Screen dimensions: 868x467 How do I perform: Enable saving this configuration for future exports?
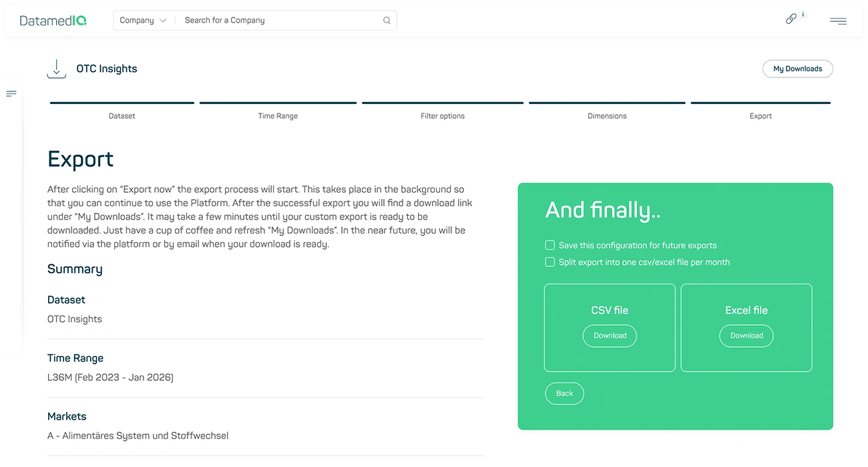pyautogui.click(x=550, y=245)
